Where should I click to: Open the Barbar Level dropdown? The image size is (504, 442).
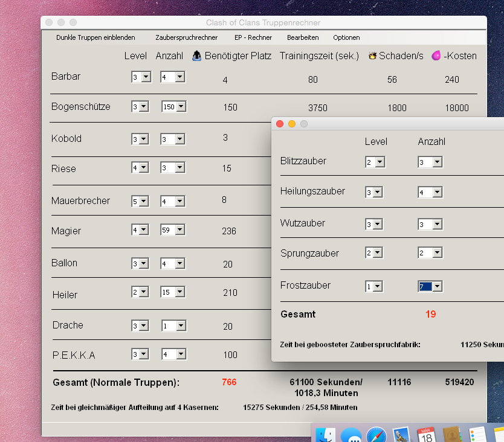point(140,77)
